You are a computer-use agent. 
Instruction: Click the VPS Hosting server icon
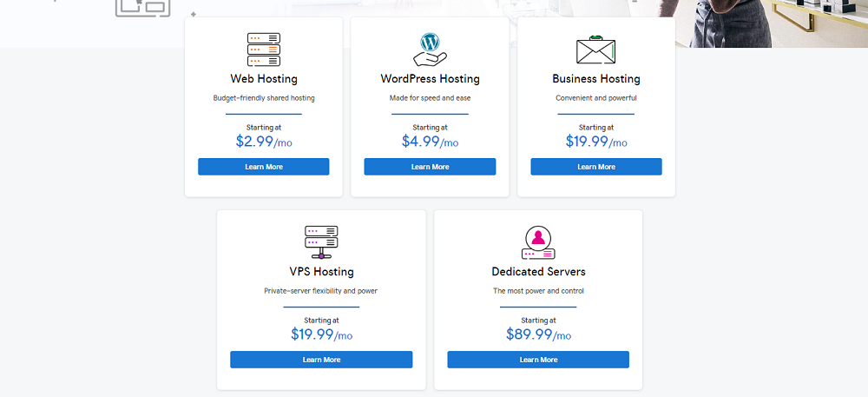pyautogui.click(x=321, y=242)
